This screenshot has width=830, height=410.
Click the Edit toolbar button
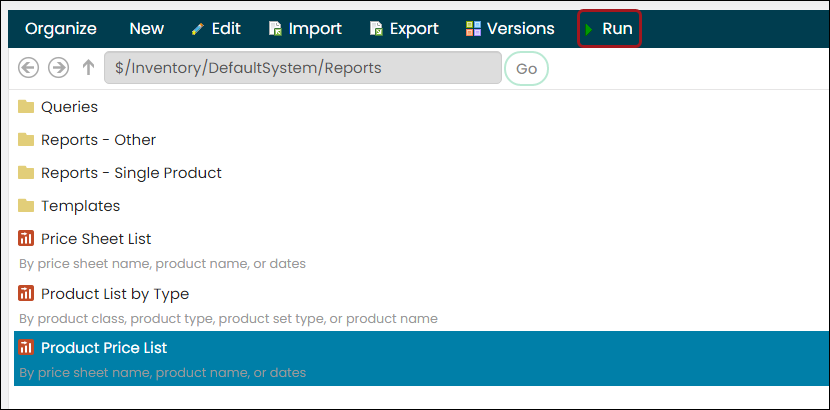pyautogui.click(x=216, y=29)
